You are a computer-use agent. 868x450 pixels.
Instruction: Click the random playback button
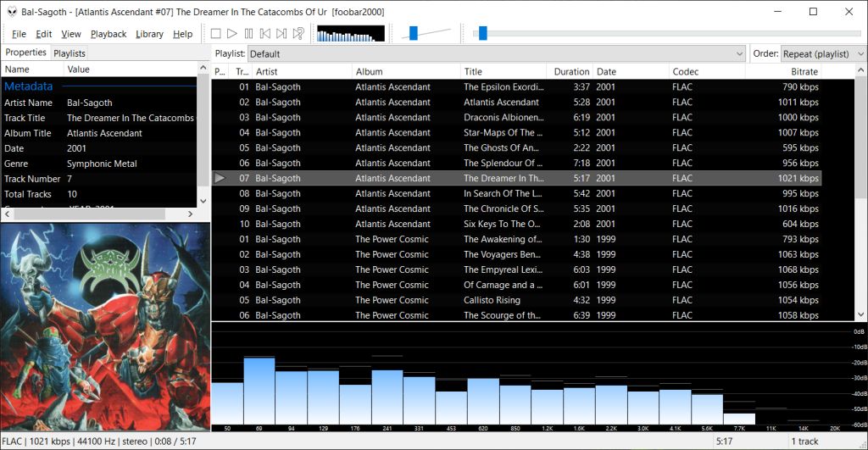click(298, 34)
